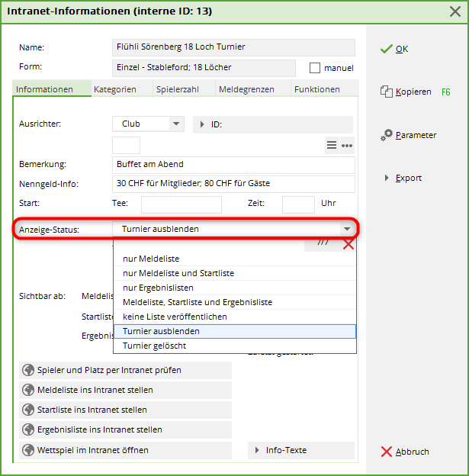This screenshot has width=469, height=476.
Task: Open the Ausrichter Club dropdown
Action: [148, 124]
